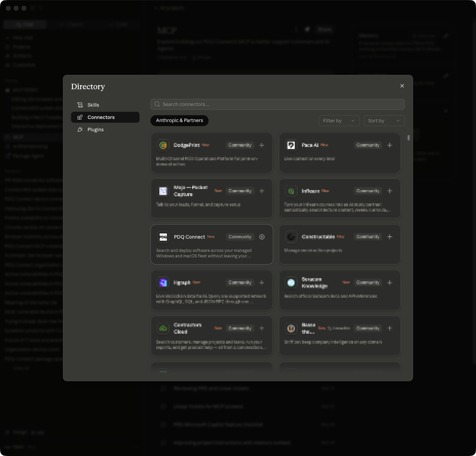
Task: Open the Sort by dropdown
Action: [x=384, y=121]
